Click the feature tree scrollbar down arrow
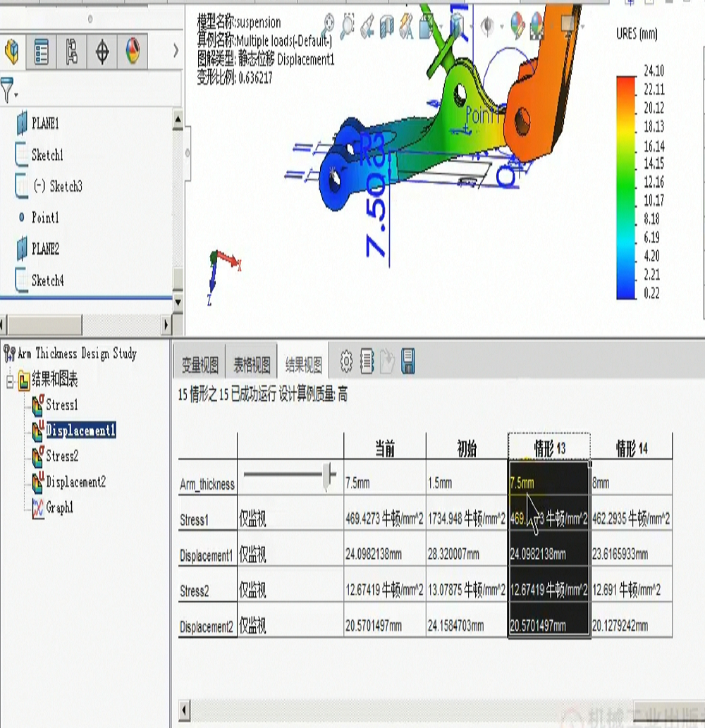This screenshot has height=728, width=705. tap(178, 302)
